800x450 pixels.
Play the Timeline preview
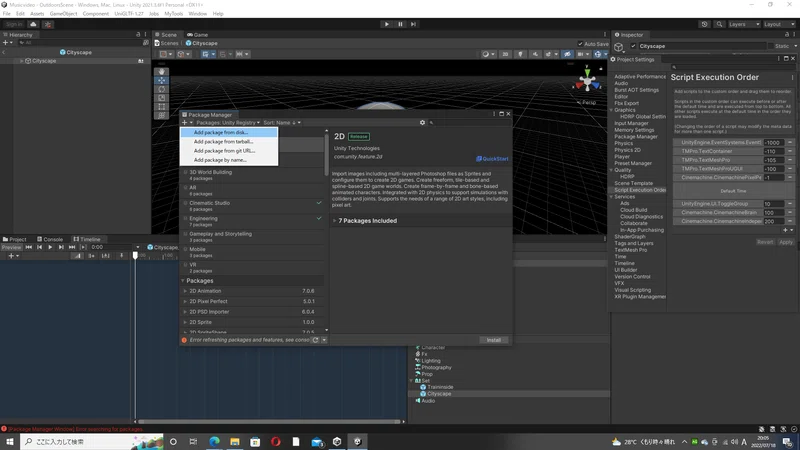click(x=50, y=247)
